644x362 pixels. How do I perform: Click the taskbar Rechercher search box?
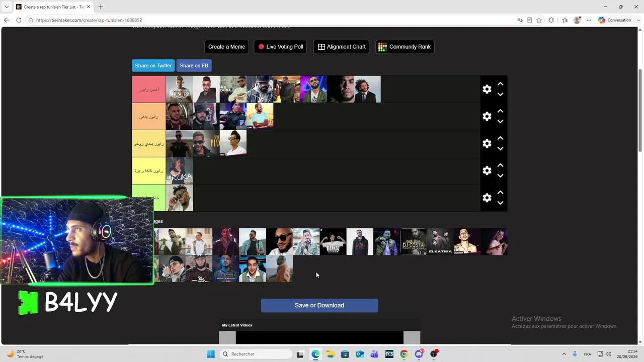(256, 354)
